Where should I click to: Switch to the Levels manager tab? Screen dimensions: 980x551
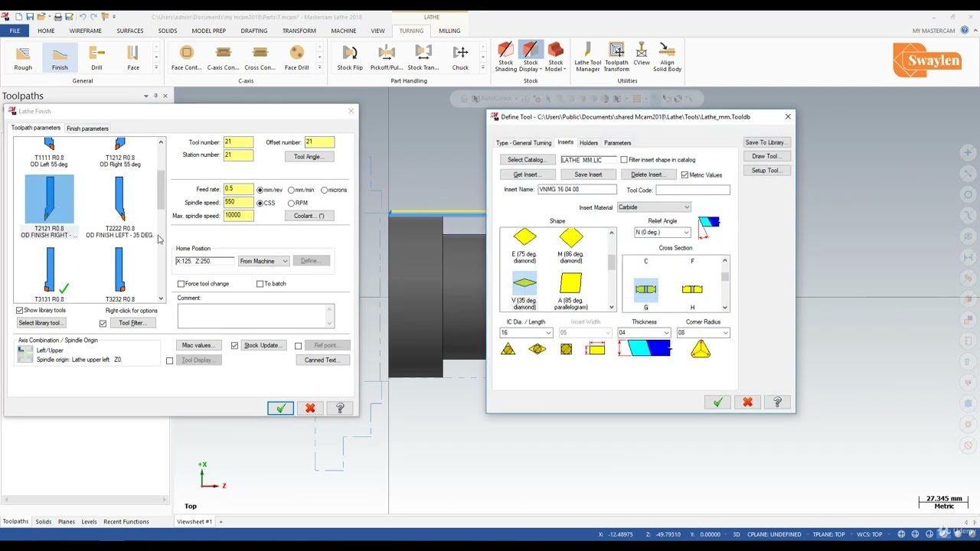(x=89, y=522)
